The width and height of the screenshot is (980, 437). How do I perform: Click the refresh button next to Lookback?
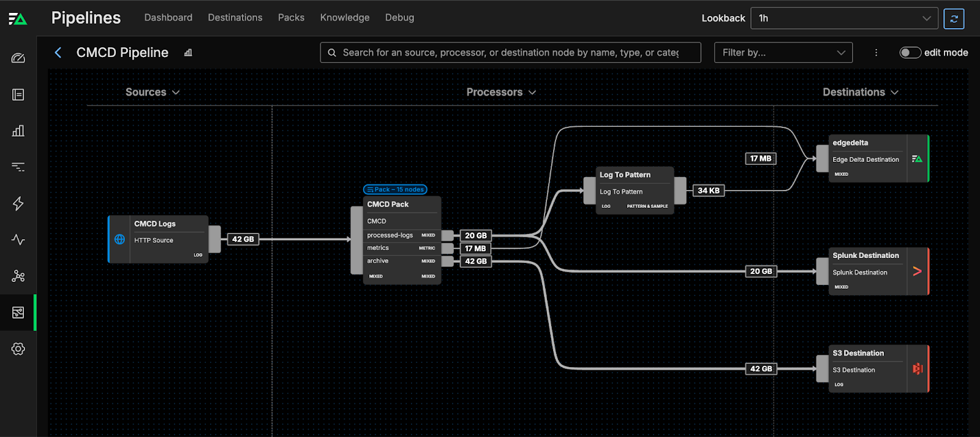click(x=954, y=18)
